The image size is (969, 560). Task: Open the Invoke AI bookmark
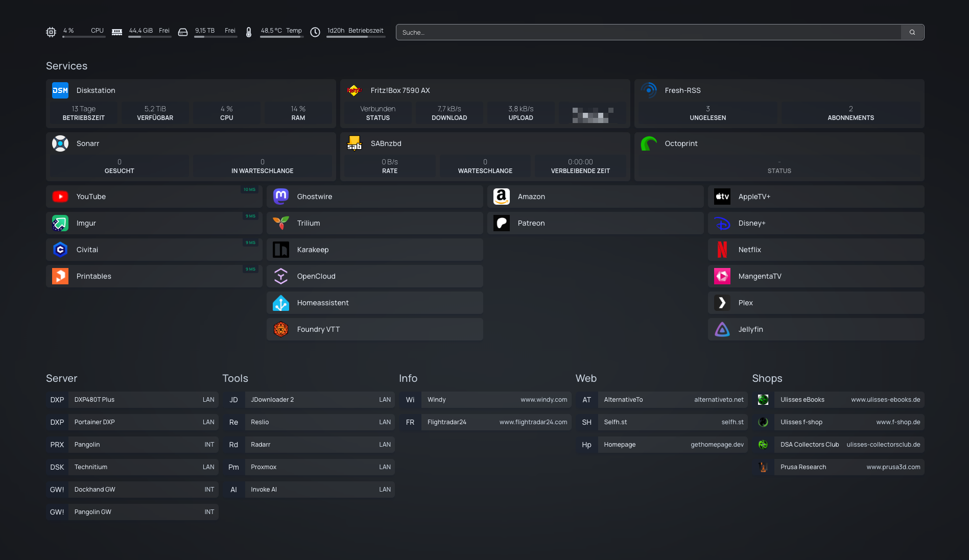coord(309,490)
